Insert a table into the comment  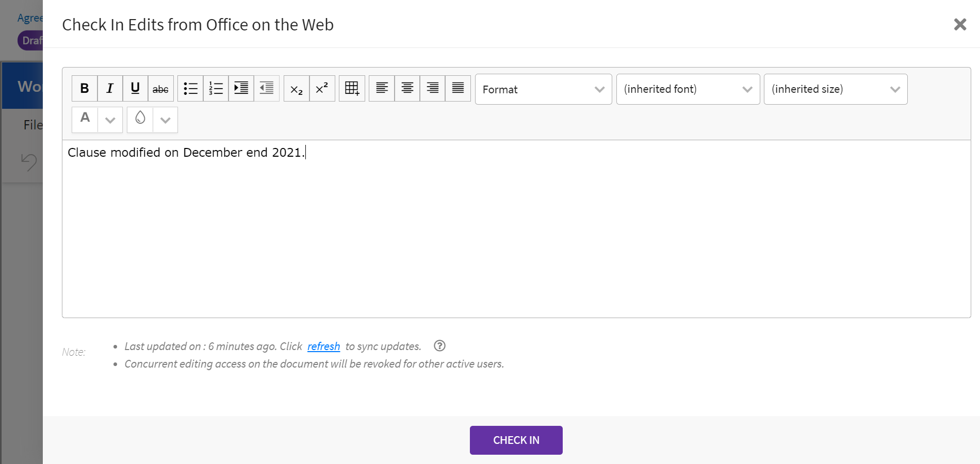(x=352, y=89)
